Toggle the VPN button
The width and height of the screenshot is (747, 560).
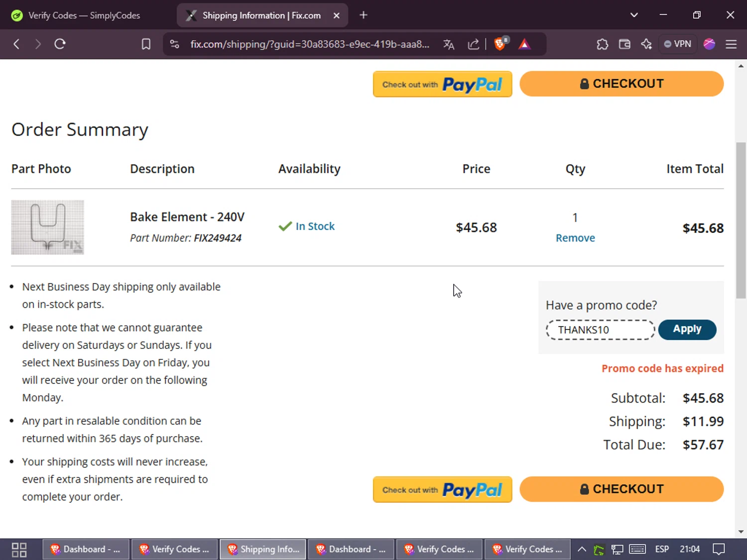[x=678, y=44]
